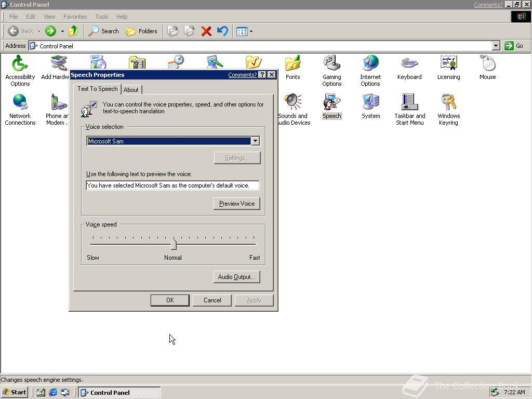This screenshot has height=399, width=532.
Task: Open Keyboard settings icon
Action: tap(409, 68)
